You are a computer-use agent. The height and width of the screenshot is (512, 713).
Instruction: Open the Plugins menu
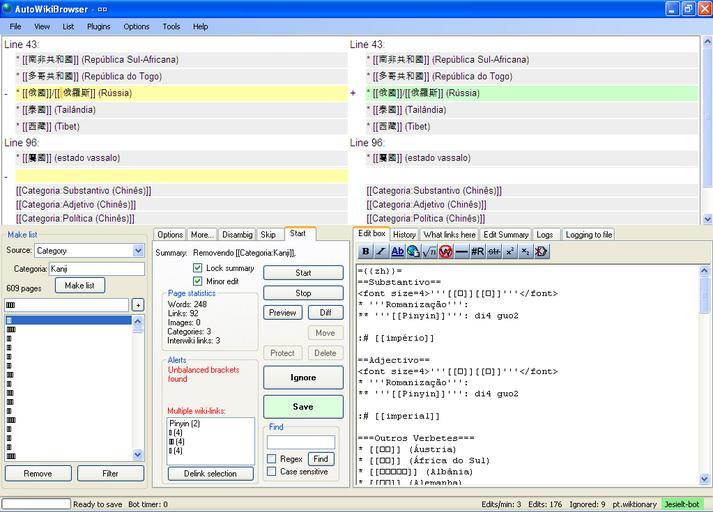tap(99, 26)
